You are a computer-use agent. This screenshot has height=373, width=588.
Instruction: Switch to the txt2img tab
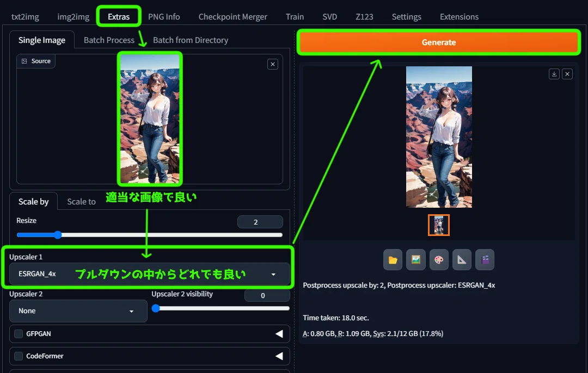(25, 17)
